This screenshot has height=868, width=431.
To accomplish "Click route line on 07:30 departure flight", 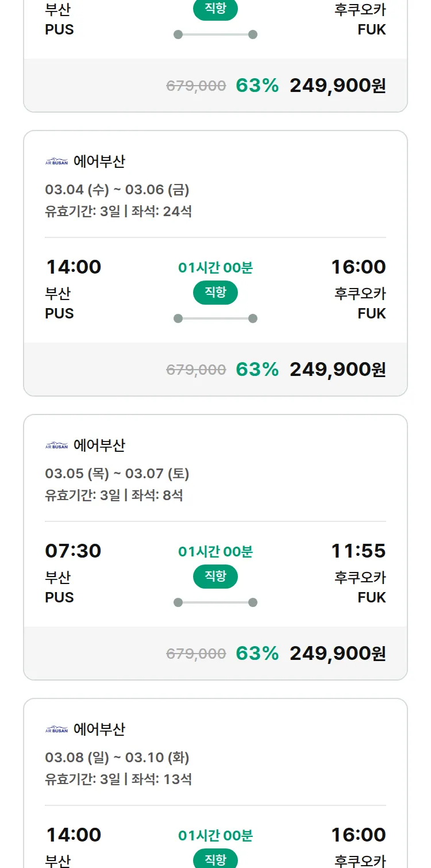I will 215,602.
